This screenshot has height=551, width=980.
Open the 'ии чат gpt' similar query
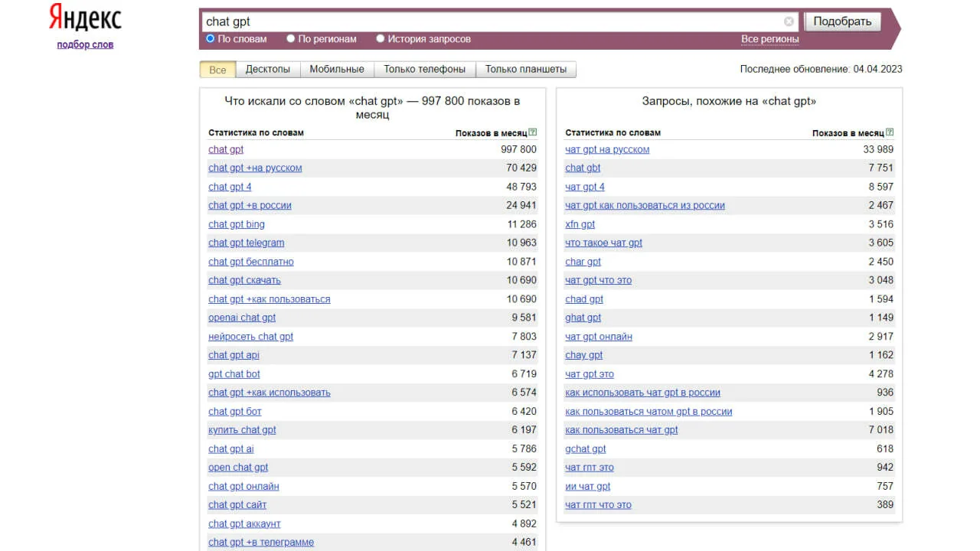coord(588,487)
